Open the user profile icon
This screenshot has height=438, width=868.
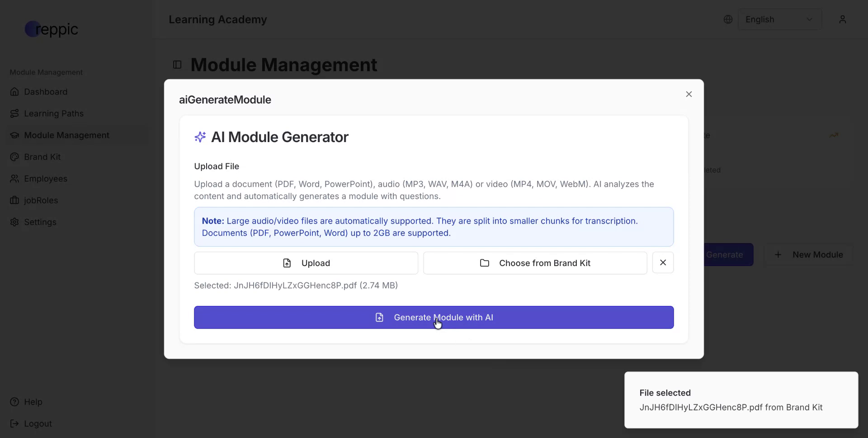pyautogui.click(x=842, y=19)
